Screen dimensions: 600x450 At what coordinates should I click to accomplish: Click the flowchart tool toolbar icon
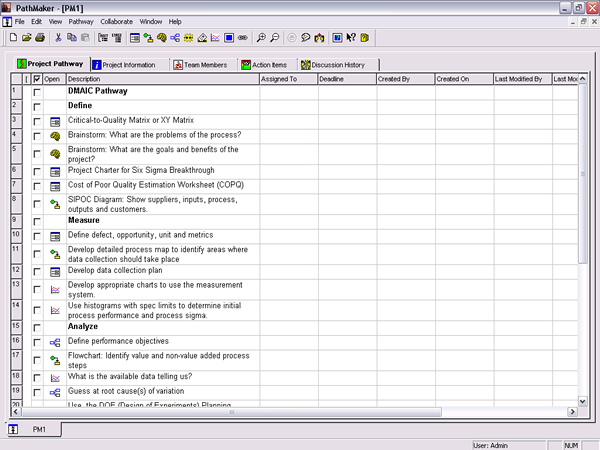click(x=148, y=38)
